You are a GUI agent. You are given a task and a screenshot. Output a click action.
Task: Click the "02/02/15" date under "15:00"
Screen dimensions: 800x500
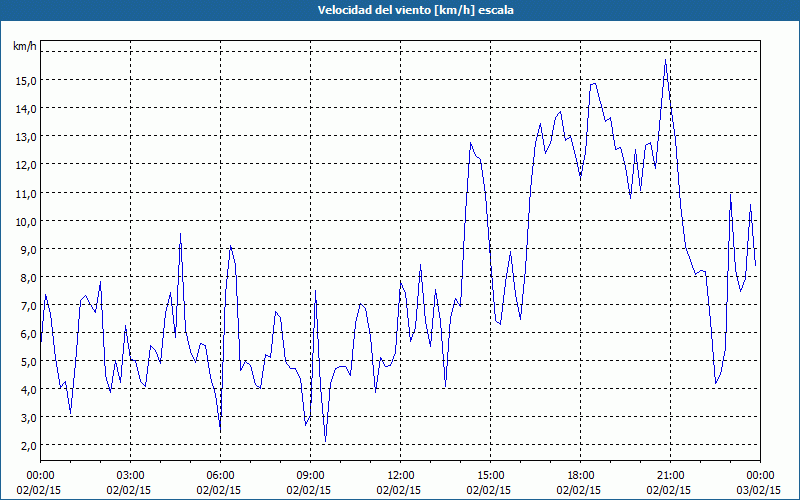coord(489,490)
